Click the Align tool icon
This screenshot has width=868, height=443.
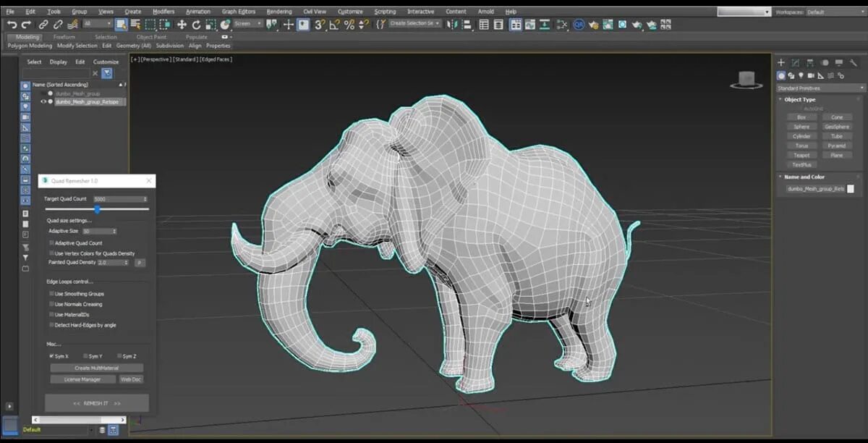tap(468, 24)
